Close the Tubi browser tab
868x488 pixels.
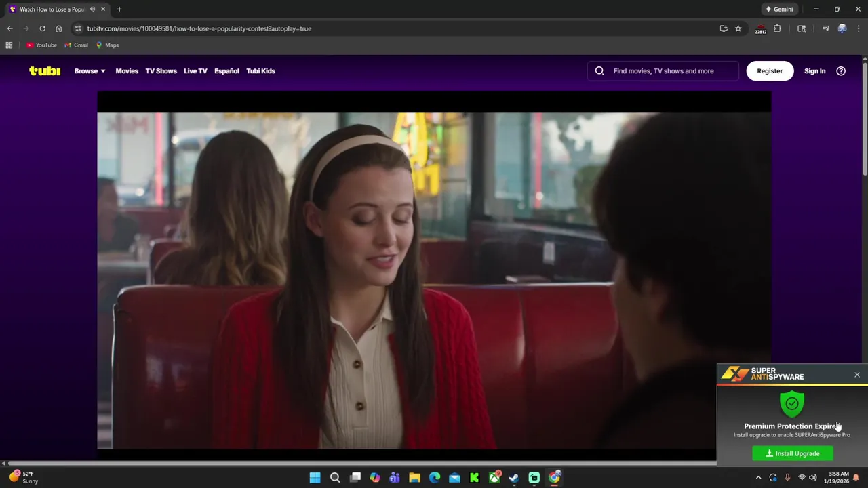103,9
